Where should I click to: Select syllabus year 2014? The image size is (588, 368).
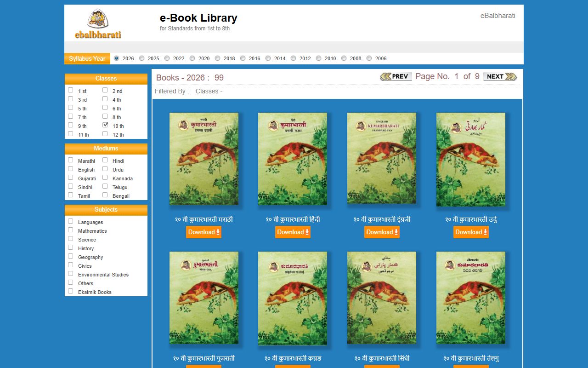coord(268,58)
